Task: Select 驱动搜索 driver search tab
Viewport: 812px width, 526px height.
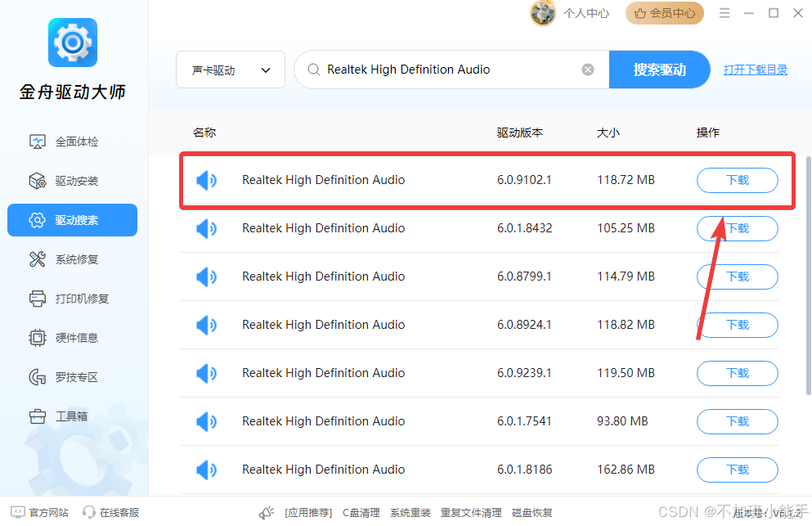Action: tap(72, 220)
